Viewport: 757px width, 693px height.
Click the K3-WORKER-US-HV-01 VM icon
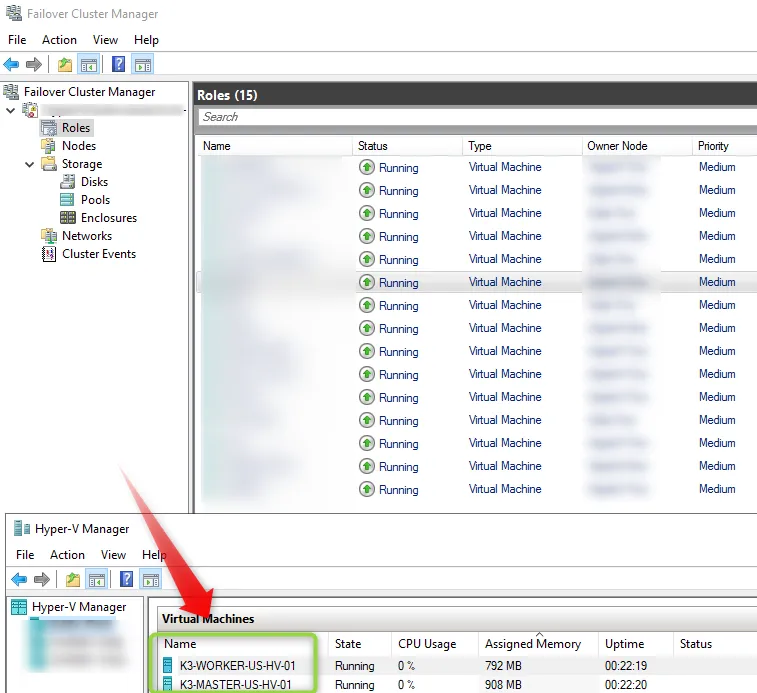(168, 665)
